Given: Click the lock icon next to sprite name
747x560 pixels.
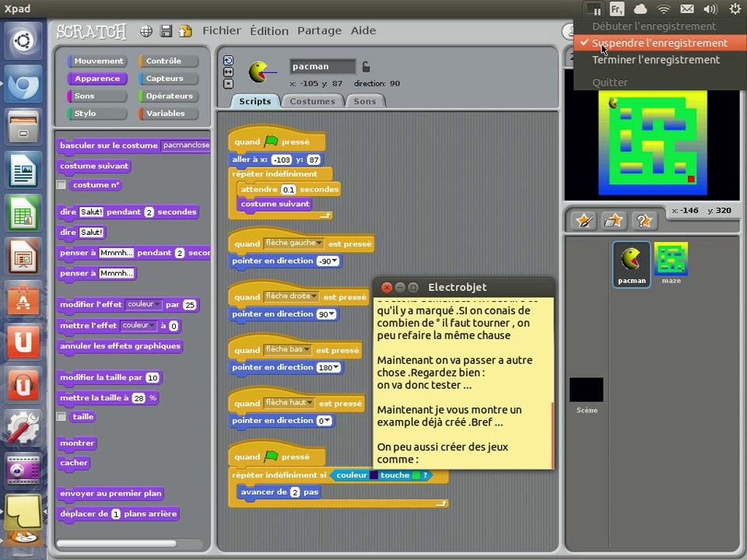Looking at the screenshot, I should click(x=366, y=67).
